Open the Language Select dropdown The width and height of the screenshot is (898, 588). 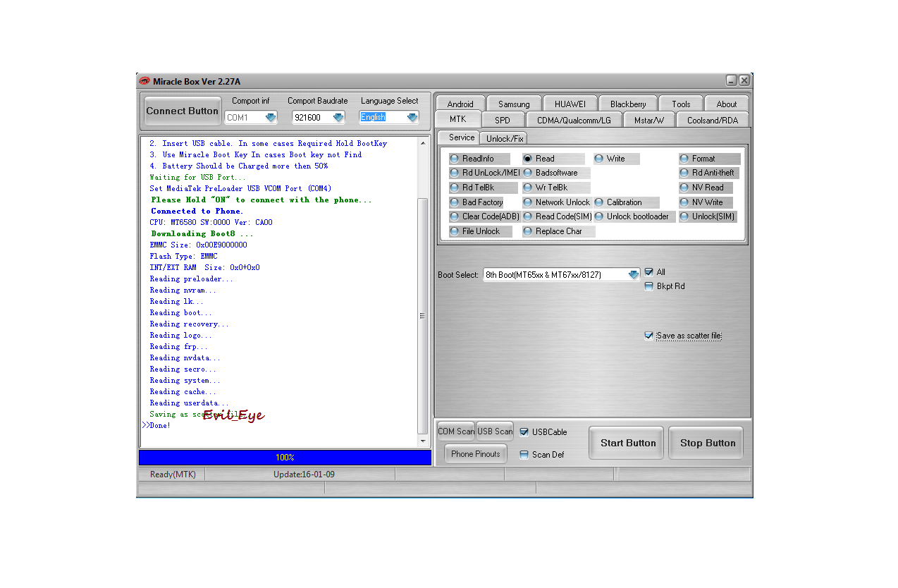(x=412, y=118)
